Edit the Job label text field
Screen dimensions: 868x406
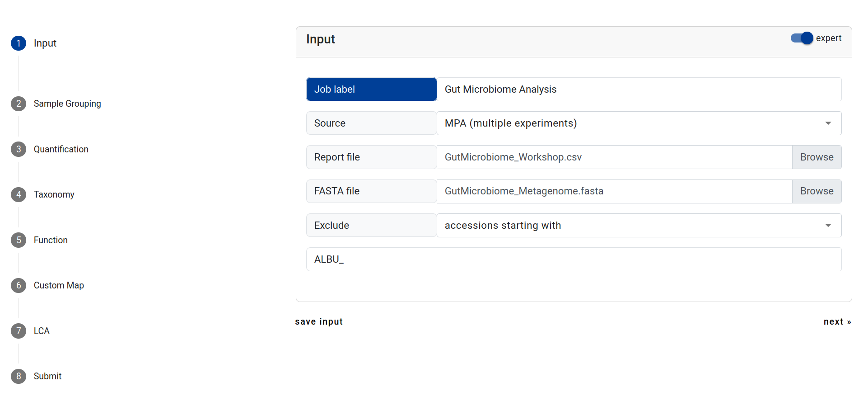[x=639, y=90]
